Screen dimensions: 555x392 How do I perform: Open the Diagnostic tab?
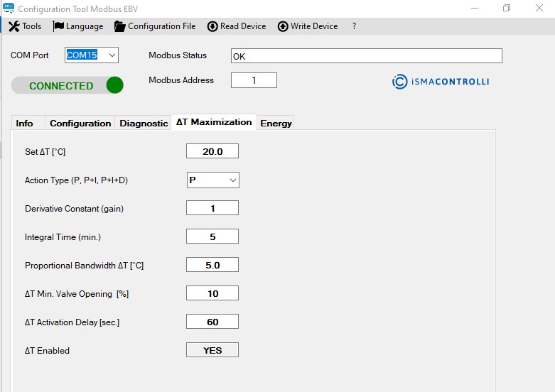pos(144,123)
